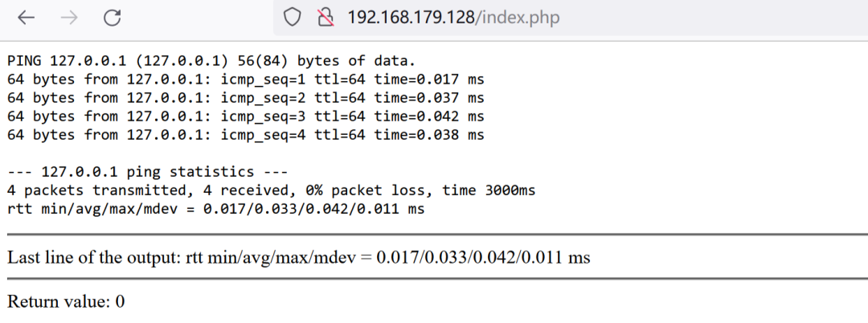Viewport: 868px width, 323px height.
Task: Click the horizontal rule above Return value
Action: [434, 279]
